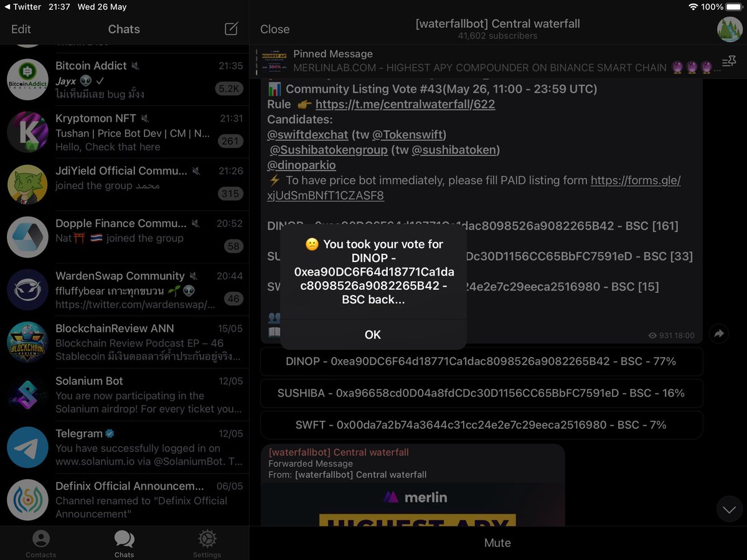Open the Bitcoin Addict chat row title
747x560 pixels.
point(91,65)
